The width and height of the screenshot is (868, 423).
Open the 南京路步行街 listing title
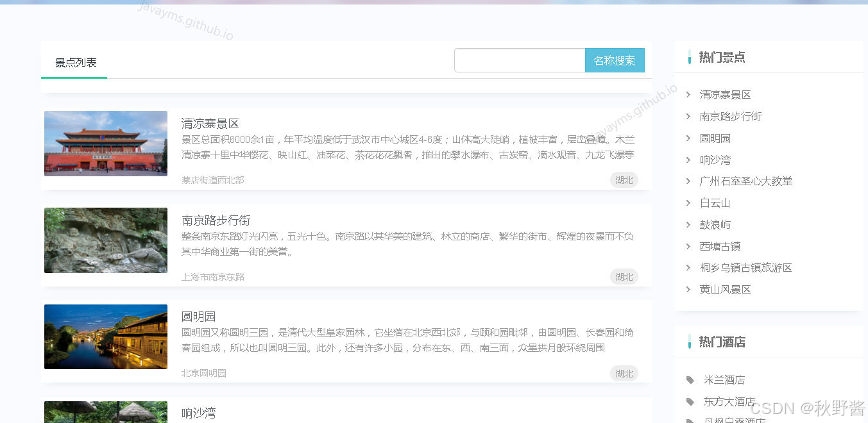[x=216, y=220]
